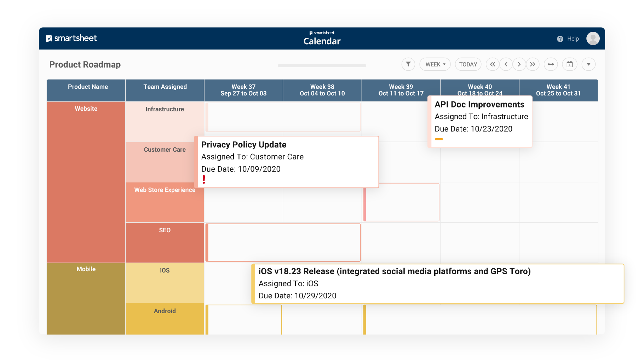Open the add-to-calendar icon
Viewport: 644px width, 362px height.
point(569,64)
